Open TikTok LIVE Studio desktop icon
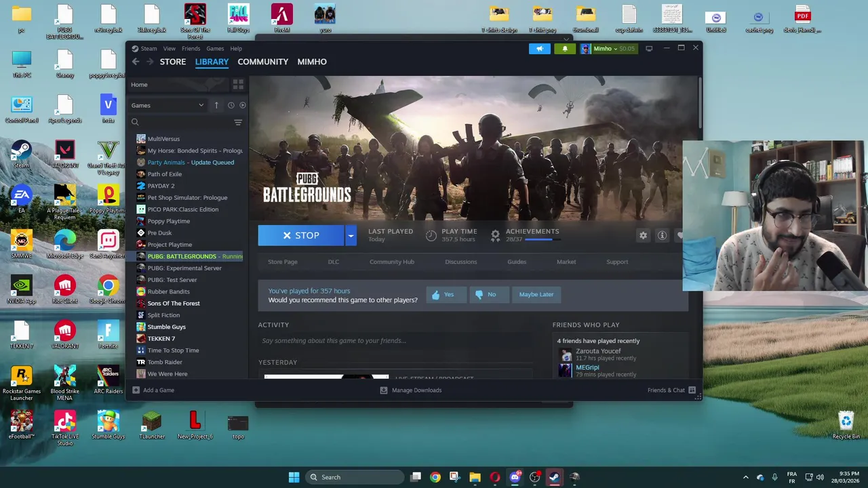The height and width of the screenshot is (488, 868). coord(65,428)
